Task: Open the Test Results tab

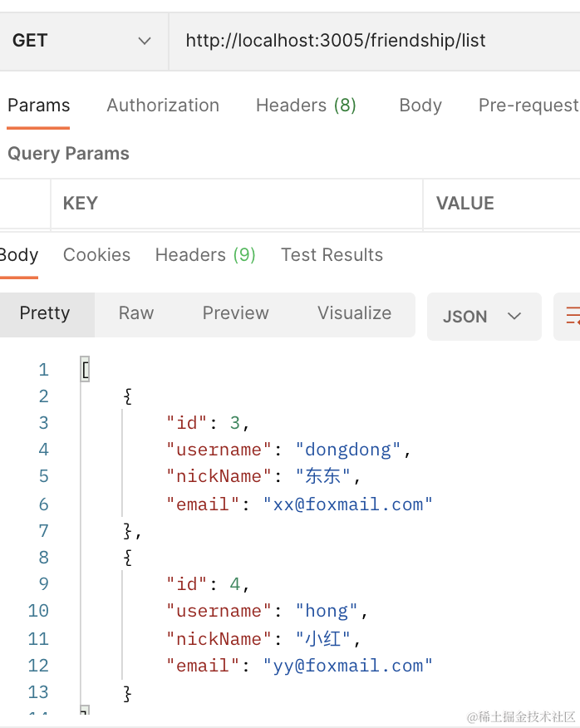Action: tap(332, 255)
